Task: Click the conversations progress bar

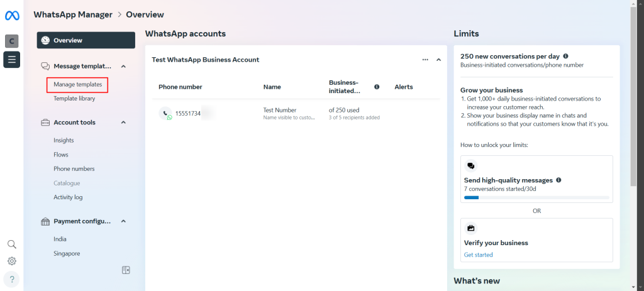Action: coord(536,197)
